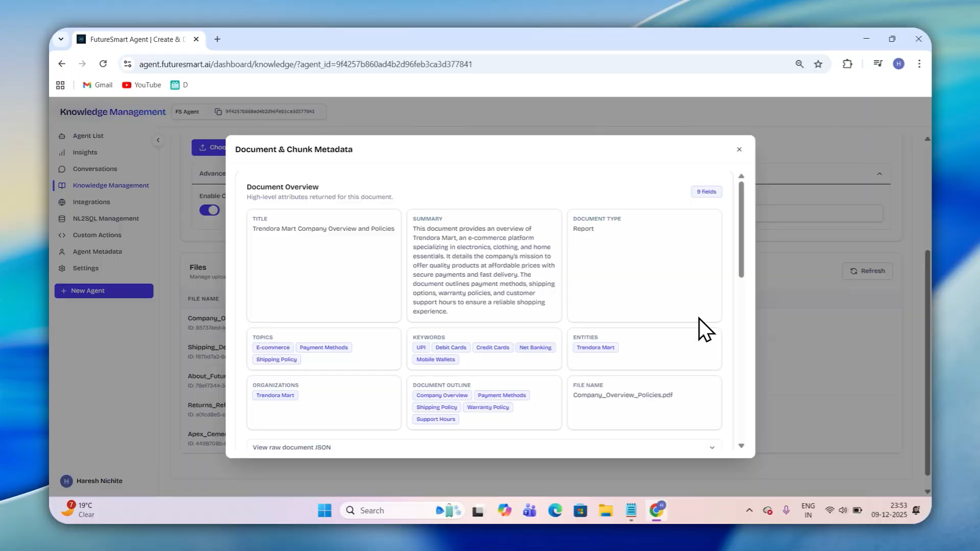The height and width of the screenshot is (551, 980).
Task: Open Insights in sidebar
Action: click(x=85, y=152)
